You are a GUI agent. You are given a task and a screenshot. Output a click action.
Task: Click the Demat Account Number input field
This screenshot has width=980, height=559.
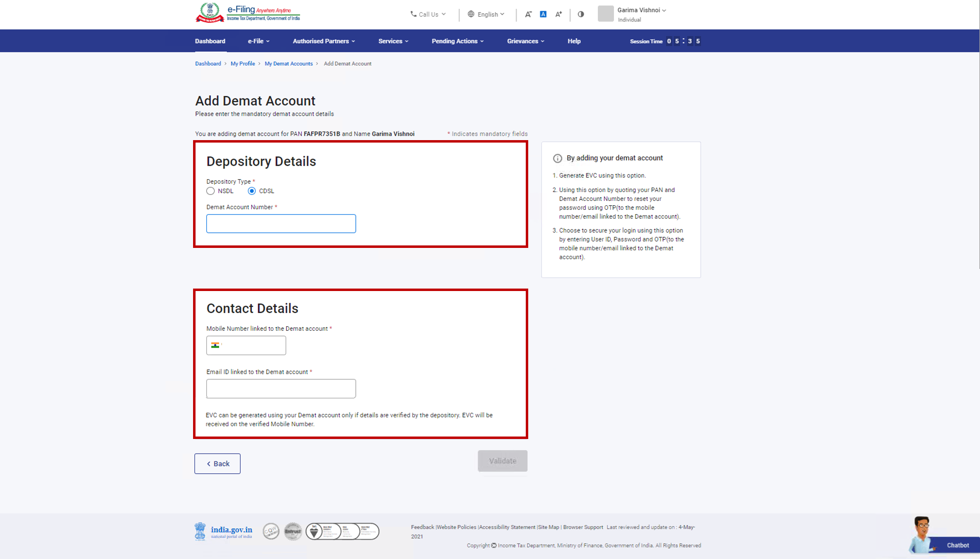[x=281, y=223]
